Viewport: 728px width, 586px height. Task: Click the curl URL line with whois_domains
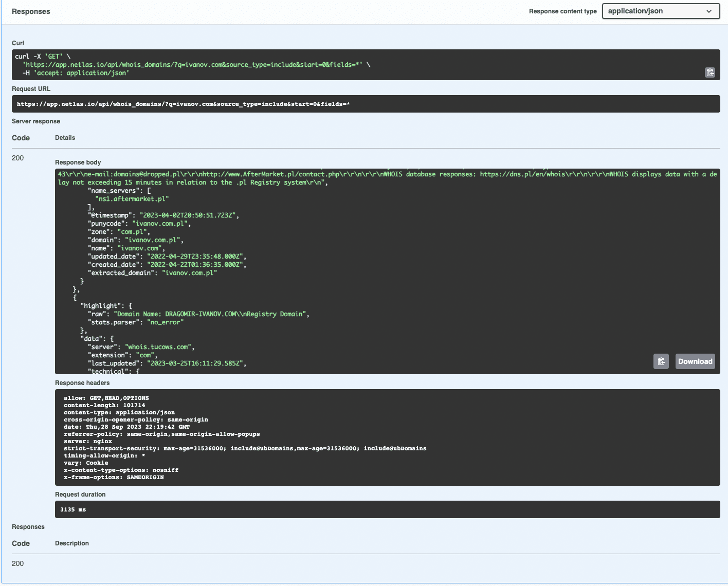pyautogui.click(x=196, y=65)
